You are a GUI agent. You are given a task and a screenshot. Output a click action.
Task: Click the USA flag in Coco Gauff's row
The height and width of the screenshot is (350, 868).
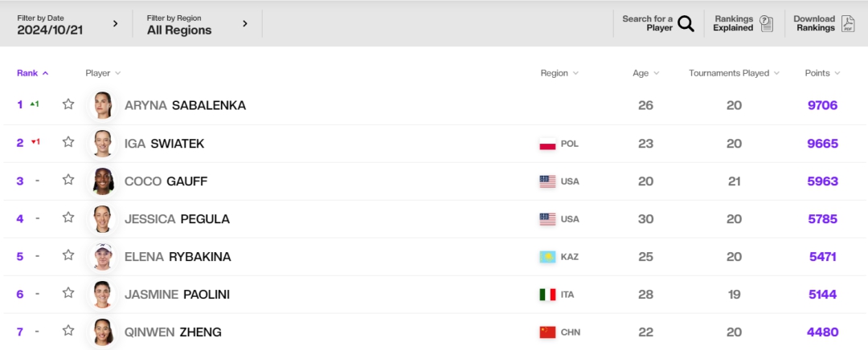(547, 181)
